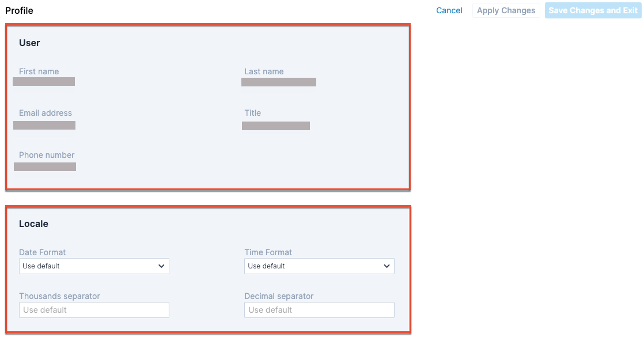Click the Decimal separator label

coord(279,296)
